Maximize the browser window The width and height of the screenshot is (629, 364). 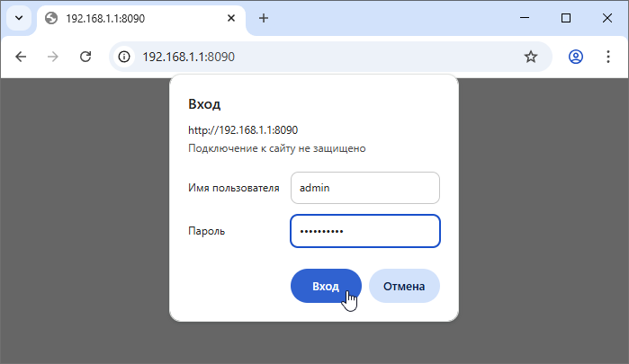coord(566,18)
